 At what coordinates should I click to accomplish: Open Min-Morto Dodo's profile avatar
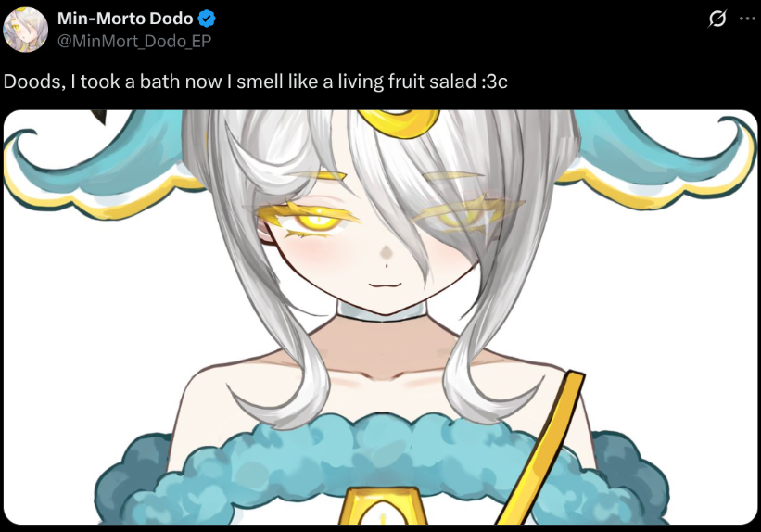[26, 30]
